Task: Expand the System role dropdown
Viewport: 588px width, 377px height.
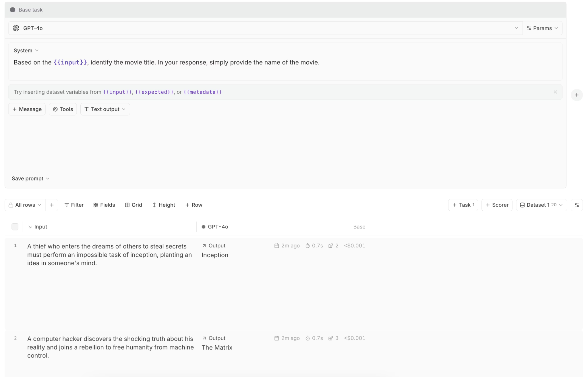Action: tap(26, 50)
